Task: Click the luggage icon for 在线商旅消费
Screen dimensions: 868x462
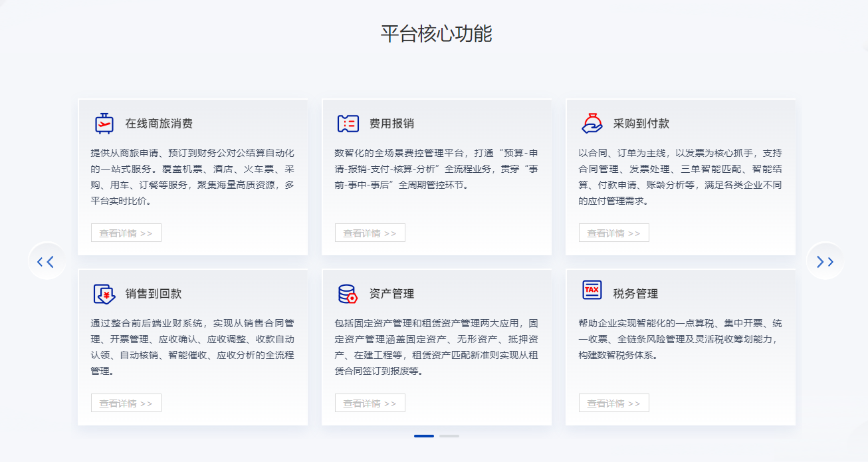Action: coord(104,124)
